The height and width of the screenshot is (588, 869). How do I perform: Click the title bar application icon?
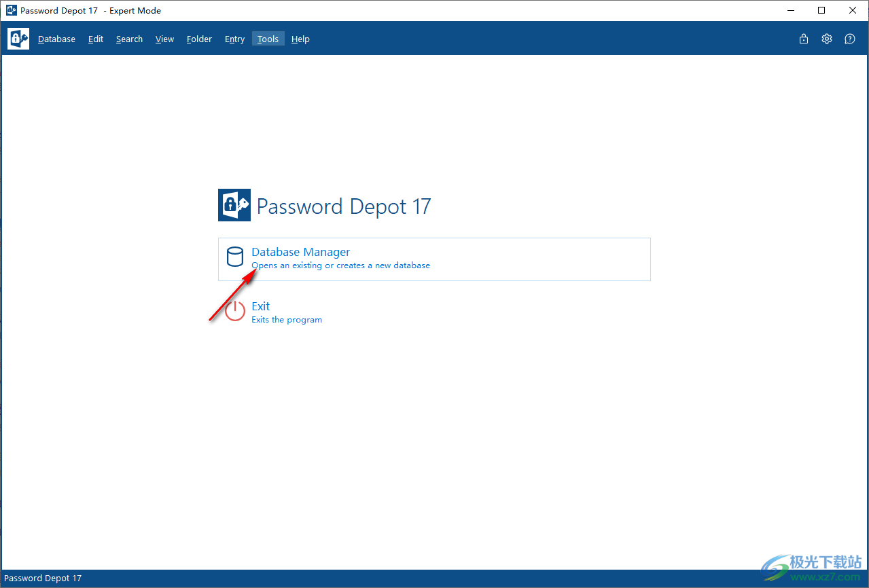tap(11, 10)
